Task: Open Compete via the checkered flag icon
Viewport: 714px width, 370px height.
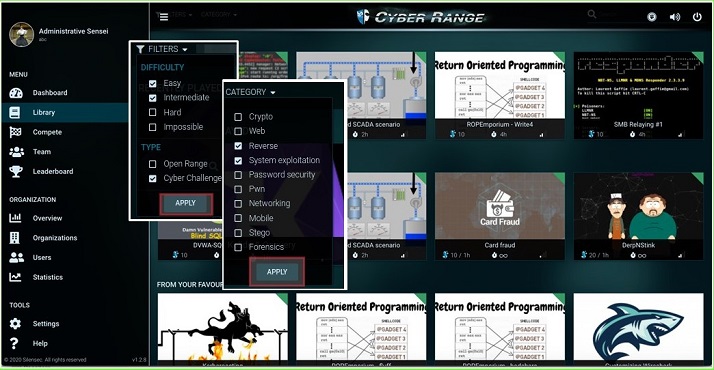Action: pyautogui.click(x=15, y=132)
